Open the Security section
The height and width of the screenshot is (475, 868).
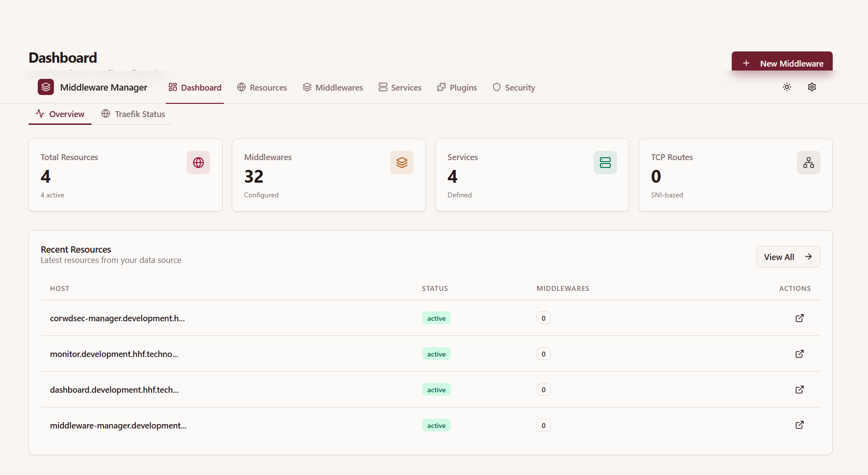[514, 88]
